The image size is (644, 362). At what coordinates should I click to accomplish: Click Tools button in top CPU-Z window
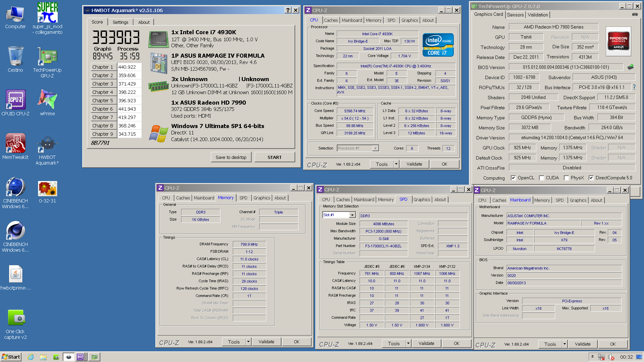382,164
